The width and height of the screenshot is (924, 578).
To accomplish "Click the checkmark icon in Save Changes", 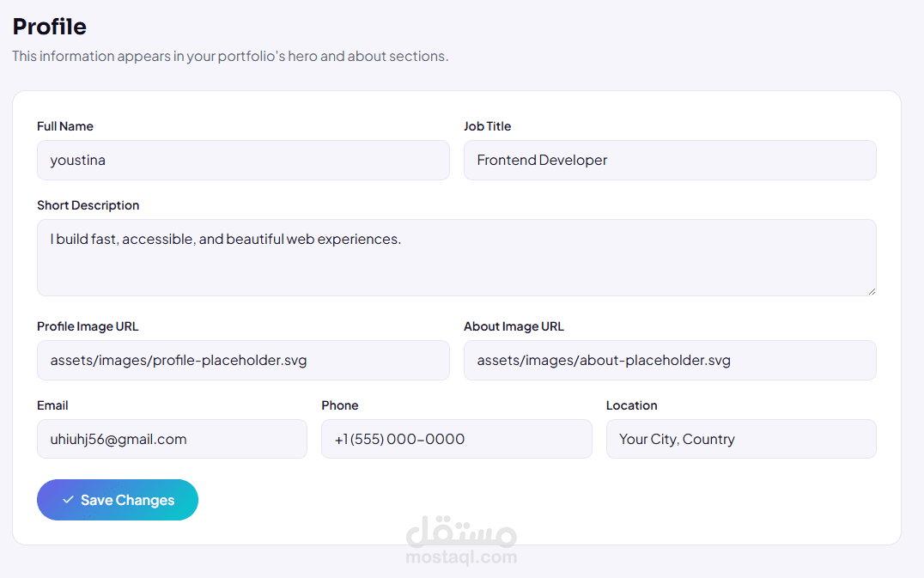I will point(68,500).
